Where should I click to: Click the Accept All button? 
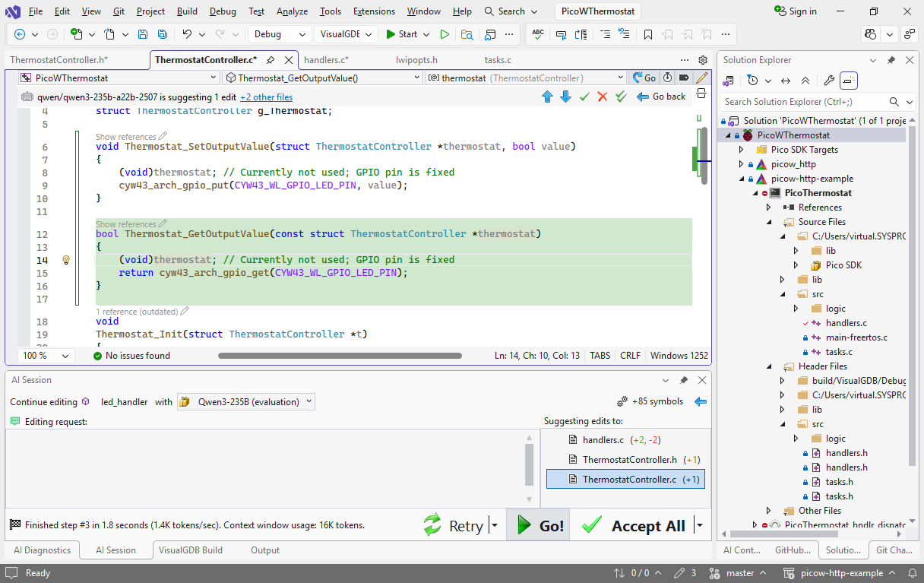click(x=637, y=526)
